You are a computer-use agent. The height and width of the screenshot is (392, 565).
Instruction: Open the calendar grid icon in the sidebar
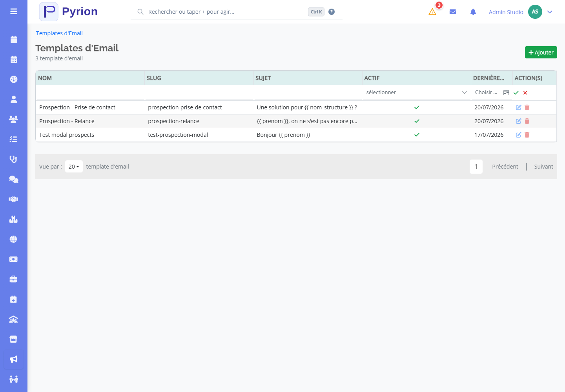click(14, 59)
